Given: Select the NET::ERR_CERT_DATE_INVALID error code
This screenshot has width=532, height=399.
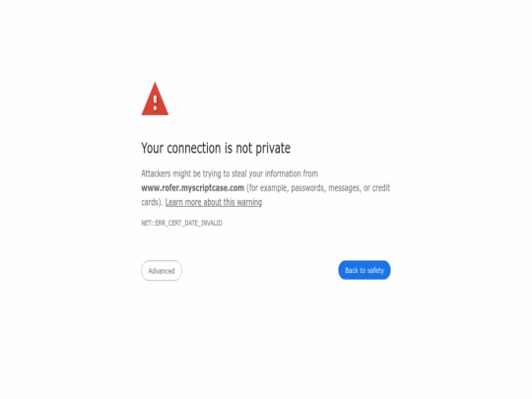Looking at the screenshot, I should click(182, 223).
